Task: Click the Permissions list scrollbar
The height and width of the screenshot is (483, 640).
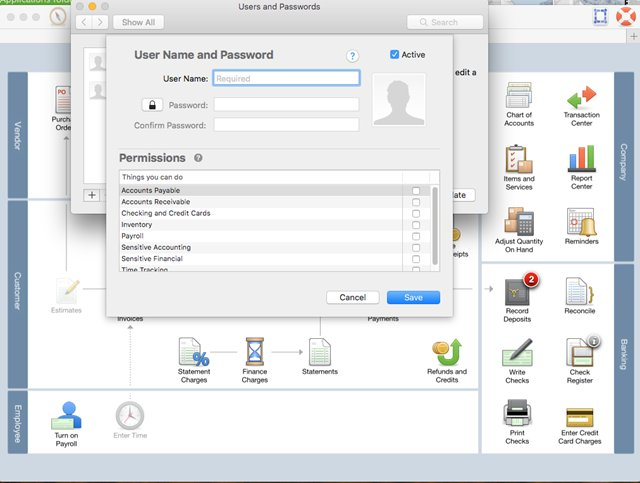Action: pos(435,226)
